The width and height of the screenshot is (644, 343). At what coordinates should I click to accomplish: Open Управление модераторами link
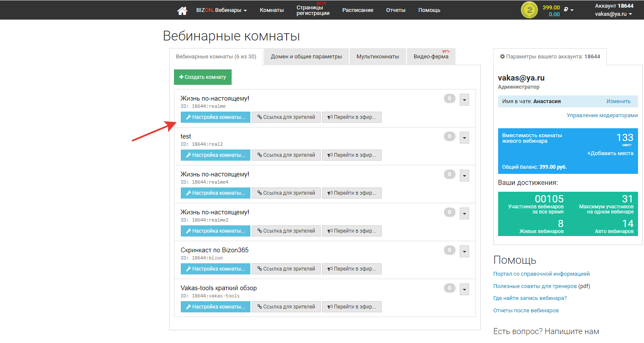click(602, 115)
